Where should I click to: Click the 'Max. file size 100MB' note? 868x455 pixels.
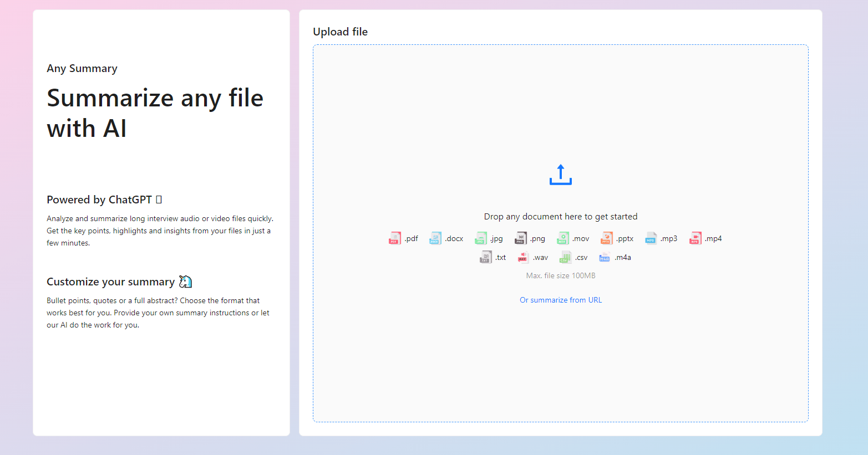click(560, 275)
